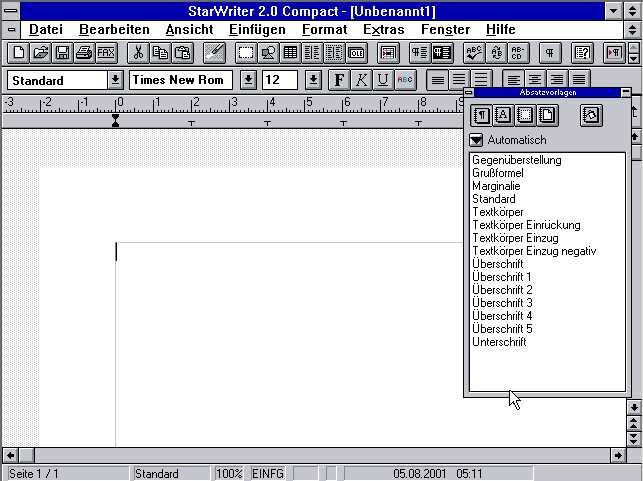Open the Bearbeiten menu

114,30
